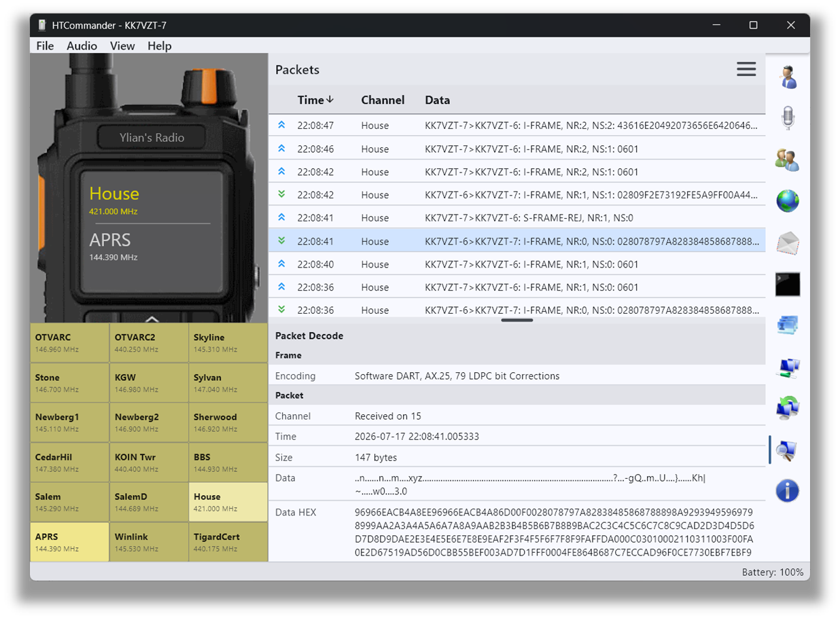Click the APRS channel button in grid

[69, 542]
